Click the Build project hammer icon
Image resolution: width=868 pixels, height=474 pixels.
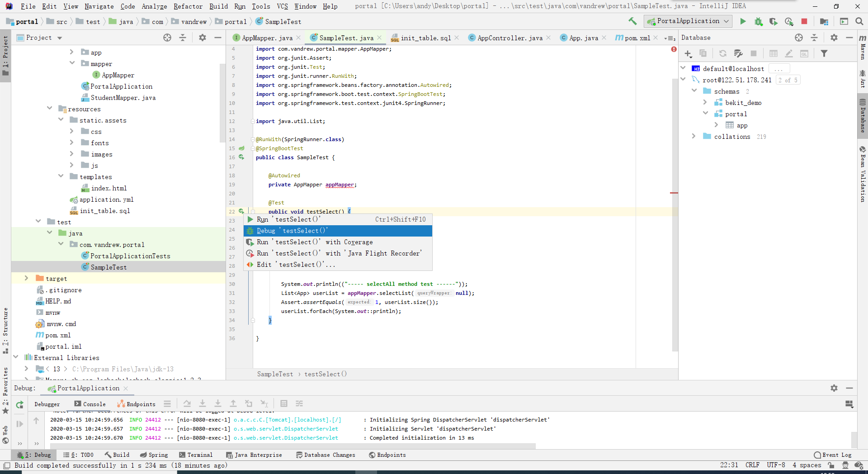(x=632, y=21)
